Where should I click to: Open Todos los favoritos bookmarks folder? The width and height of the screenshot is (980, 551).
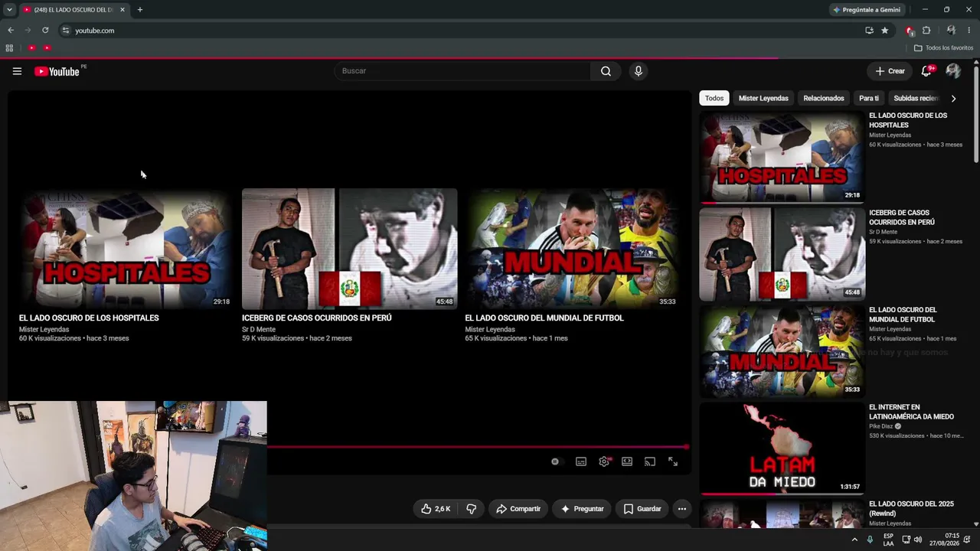[943, 48]
